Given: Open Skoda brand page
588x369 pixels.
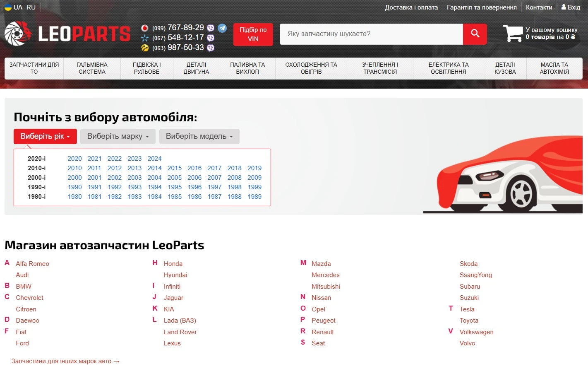Looking at the screenshot, I should coord(468,264).
